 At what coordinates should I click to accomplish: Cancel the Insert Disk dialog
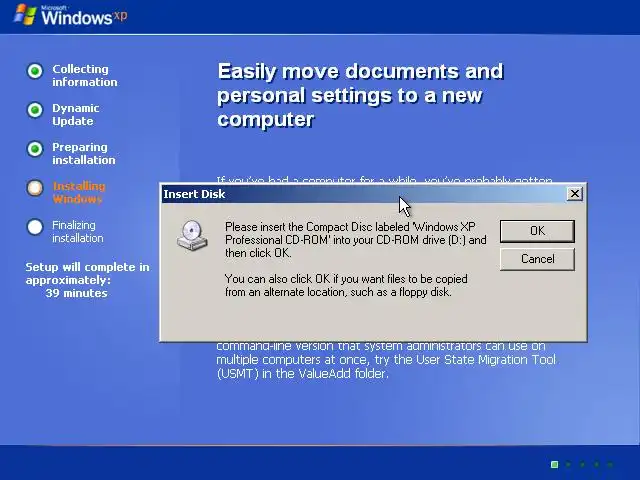coord(537,259)
